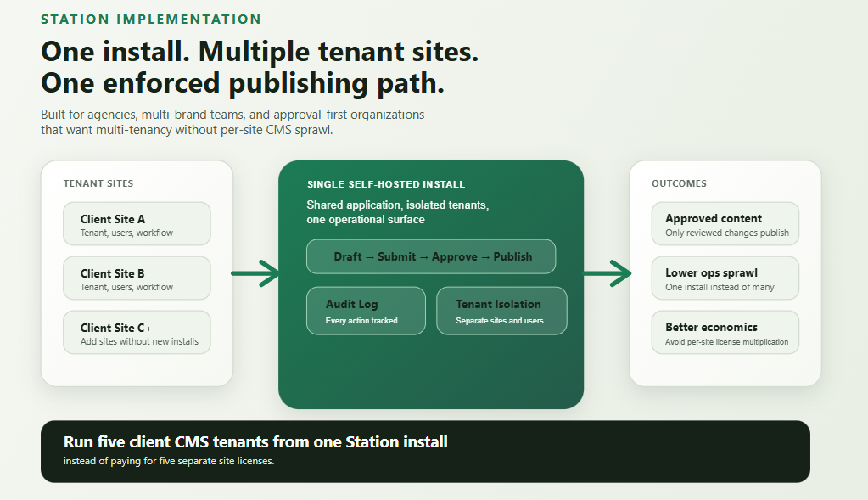Click 'Avoid per-site license multiplication' text
This screenshot has width=868, height=500.
(726, 342)
